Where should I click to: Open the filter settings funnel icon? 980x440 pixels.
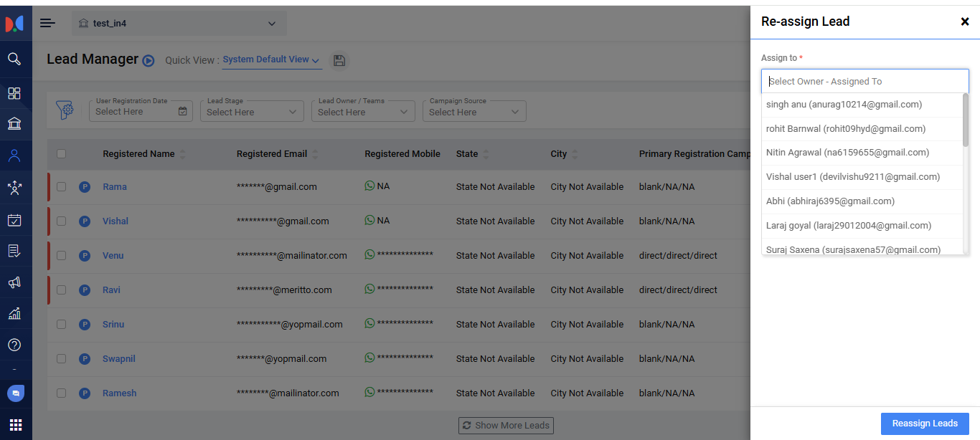(x=65, y=110)
